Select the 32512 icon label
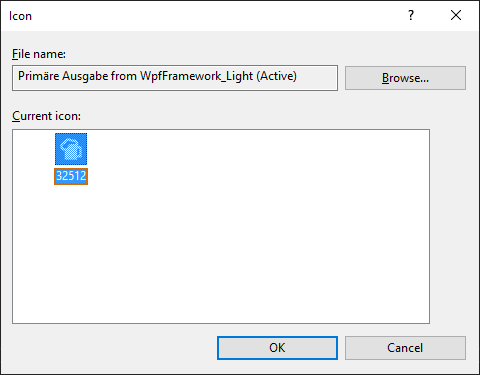Screen dimensions: 480x375 (71, 176)
